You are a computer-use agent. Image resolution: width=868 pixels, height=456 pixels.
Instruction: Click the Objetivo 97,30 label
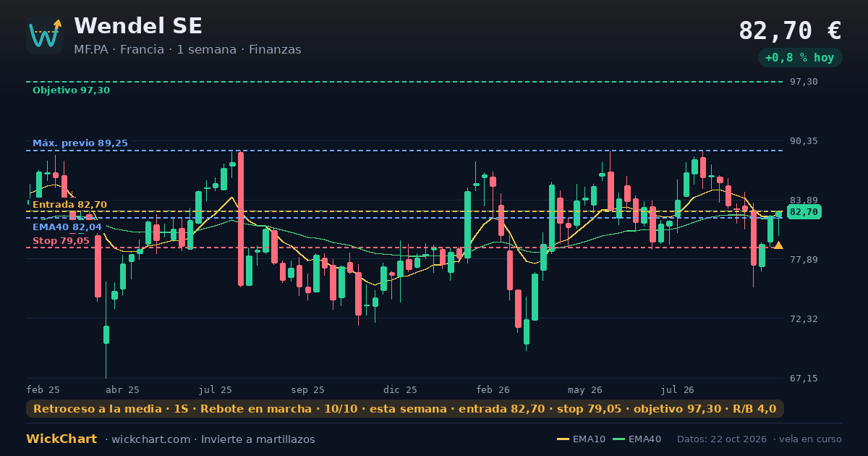pos(71,90)
